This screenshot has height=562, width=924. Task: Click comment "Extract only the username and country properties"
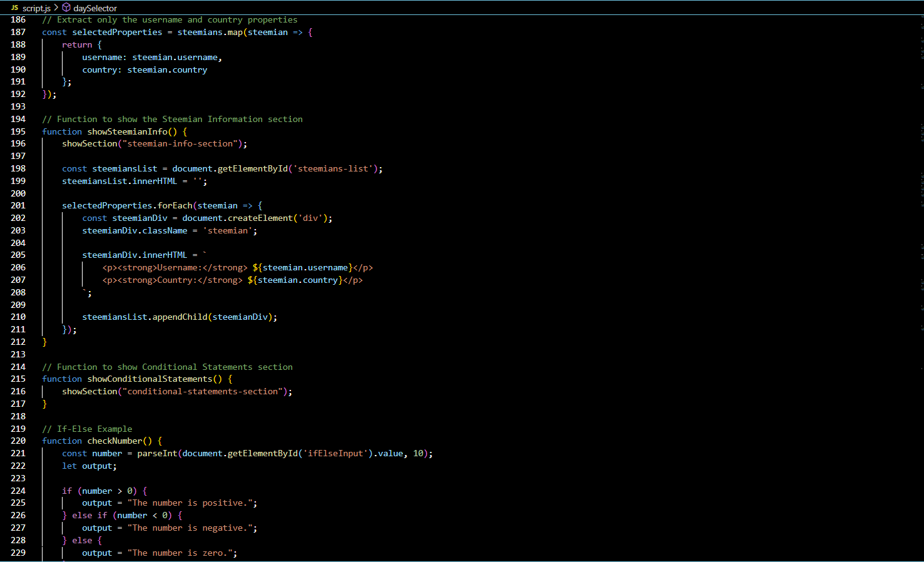point(170,19)
